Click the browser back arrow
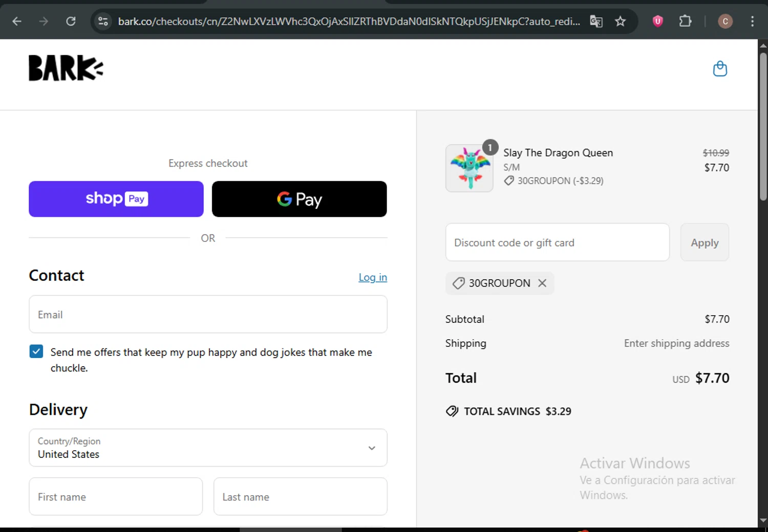768x532 pixels. tap(17, 21)
